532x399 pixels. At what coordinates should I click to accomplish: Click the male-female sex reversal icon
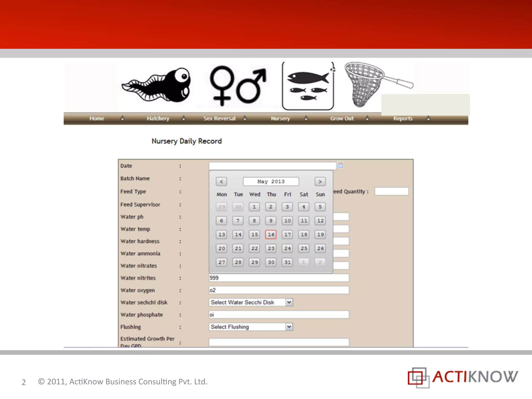[x=238, y=86]
